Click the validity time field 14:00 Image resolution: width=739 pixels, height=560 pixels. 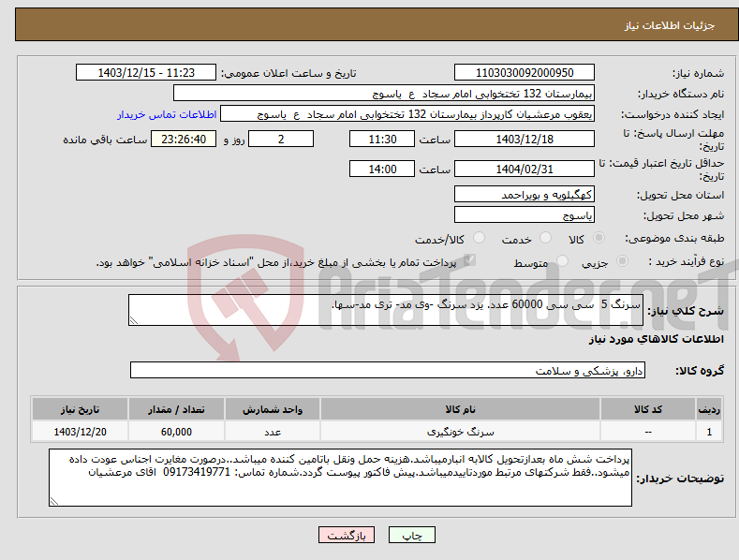382,169
